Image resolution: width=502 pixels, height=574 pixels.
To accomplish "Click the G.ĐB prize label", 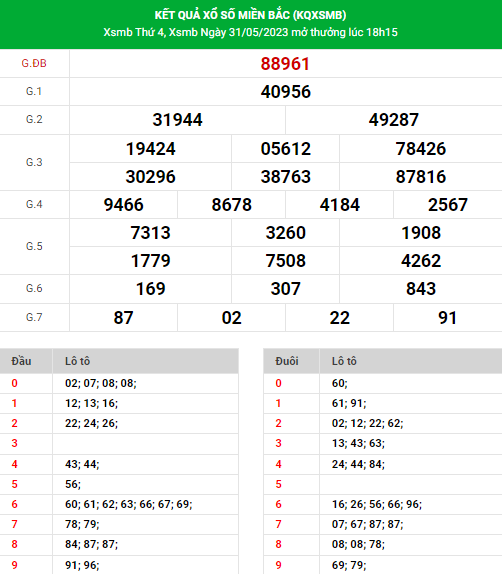I will (x=34, y=63).
